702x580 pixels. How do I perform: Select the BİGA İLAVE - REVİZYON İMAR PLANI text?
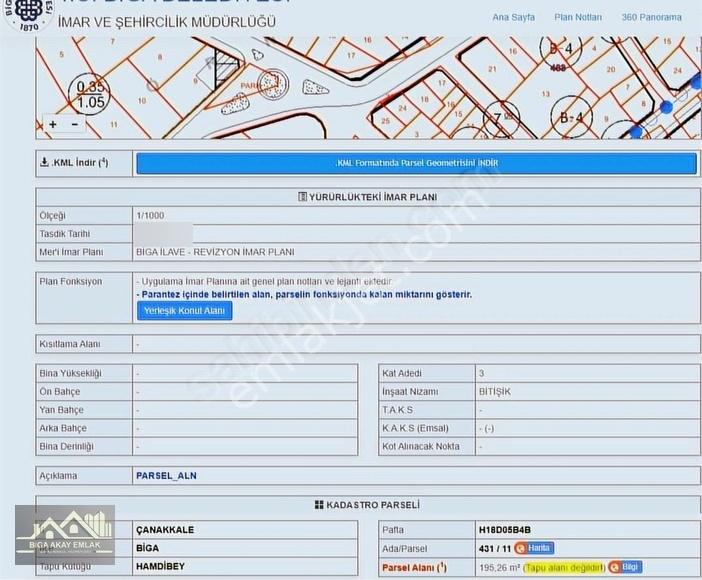coord(215,252)
